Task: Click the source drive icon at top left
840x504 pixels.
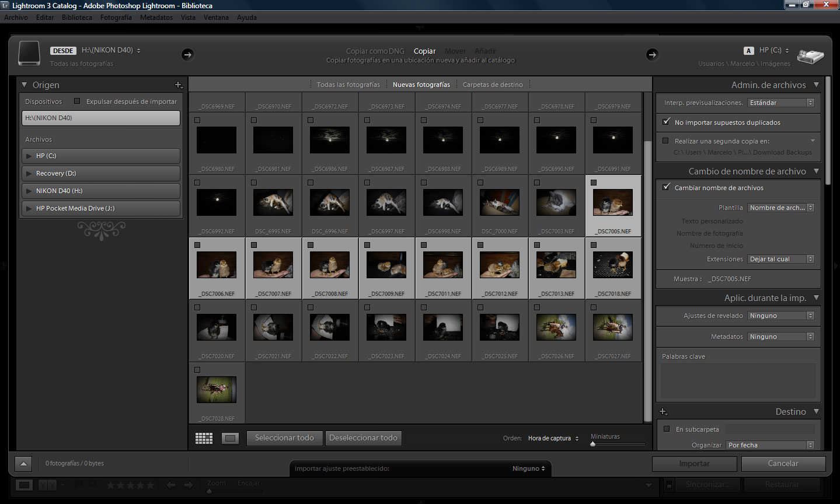Action: (29, 54)
